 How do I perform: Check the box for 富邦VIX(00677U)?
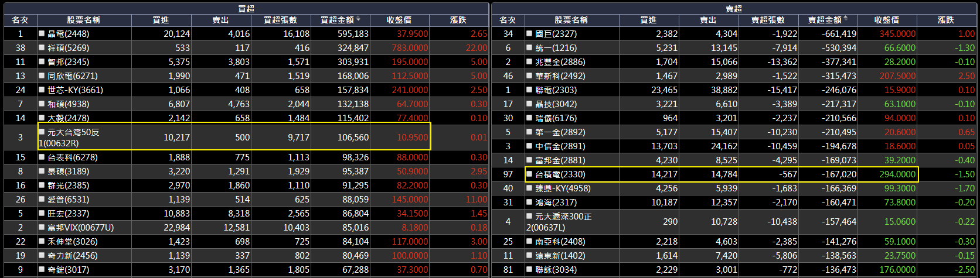(x=42, y=228)
